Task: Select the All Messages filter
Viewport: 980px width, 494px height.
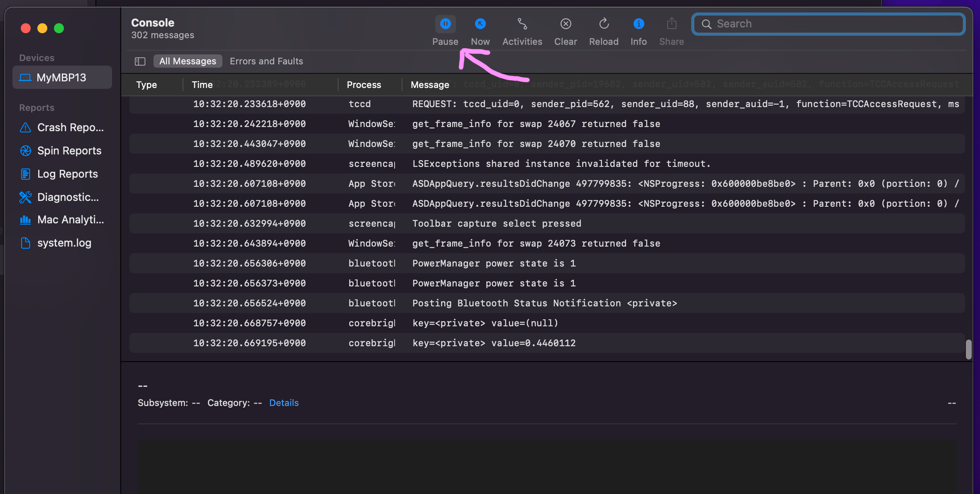Action: 188,61
